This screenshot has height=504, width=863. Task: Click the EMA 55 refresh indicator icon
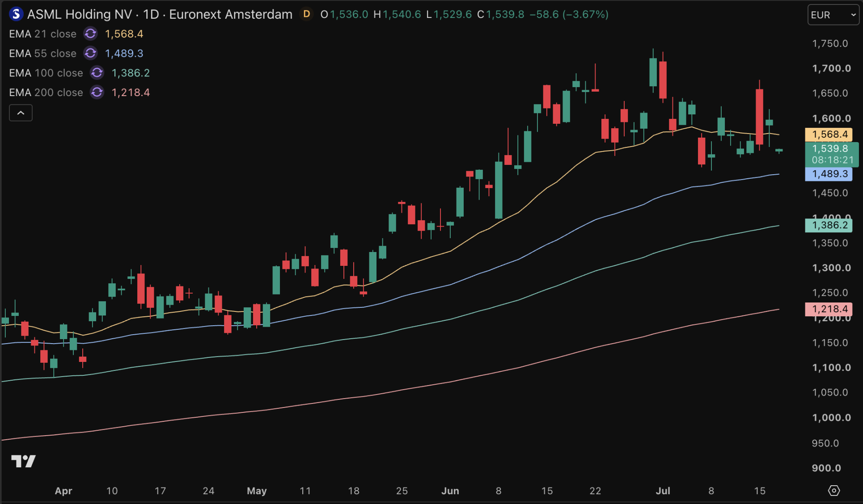90,54
